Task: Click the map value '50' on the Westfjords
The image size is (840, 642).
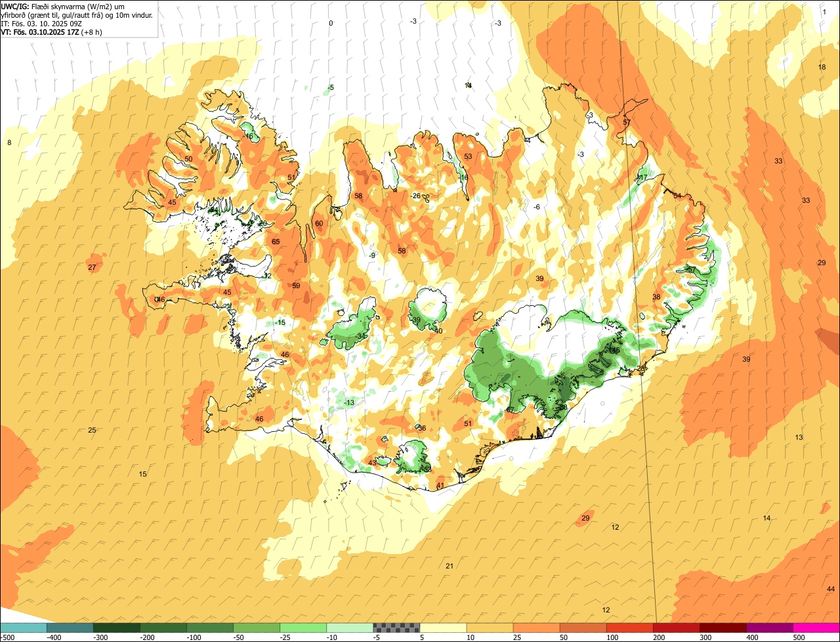Action: [x=188, y=159]
